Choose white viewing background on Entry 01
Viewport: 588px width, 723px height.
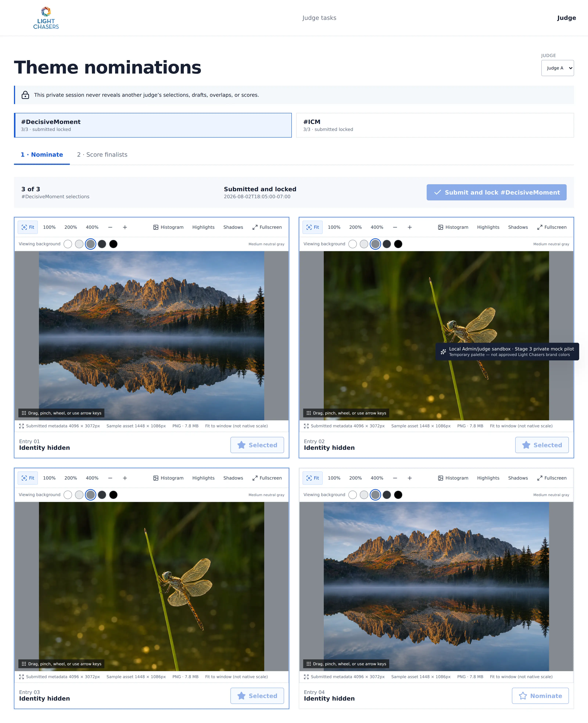pyautogui.click(x=68, y=244)
